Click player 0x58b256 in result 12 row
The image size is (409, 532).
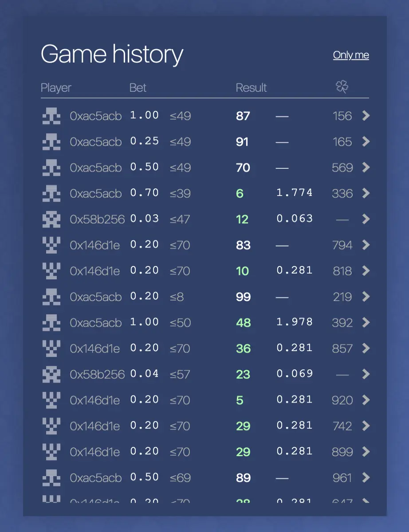pos(97,219)
